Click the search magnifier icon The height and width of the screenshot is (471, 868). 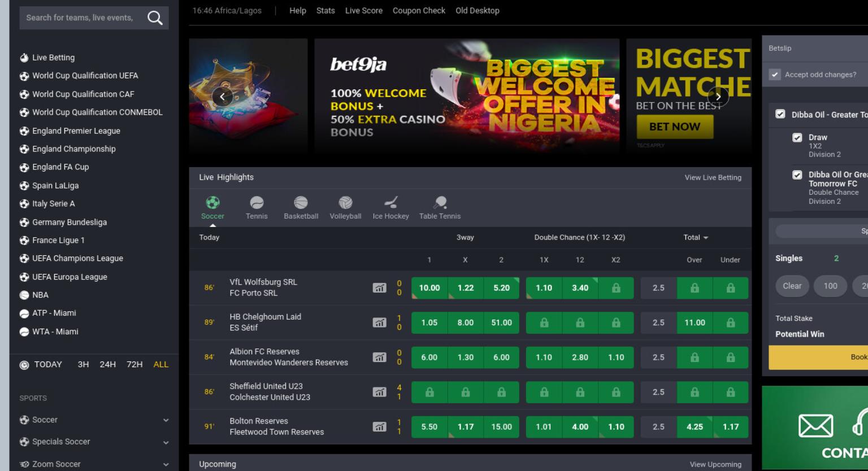pos(154,18)
